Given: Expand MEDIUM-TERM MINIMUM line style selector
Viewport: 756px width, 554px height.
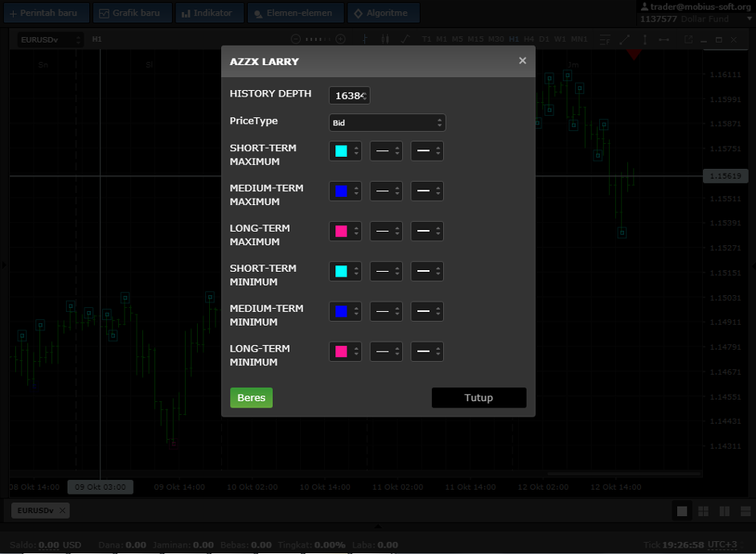Looking at the screenshot, I should [x=386, y=311].
